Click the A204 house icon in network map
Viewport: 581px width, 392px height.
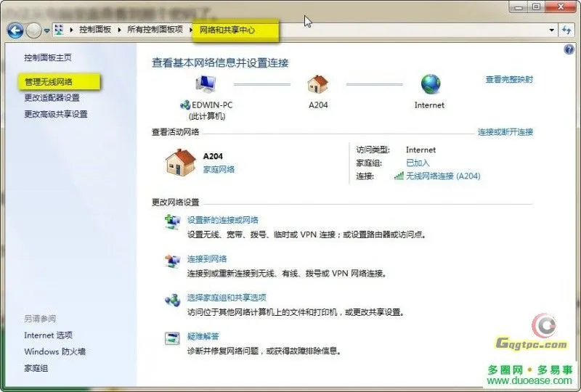click(318, 84)
